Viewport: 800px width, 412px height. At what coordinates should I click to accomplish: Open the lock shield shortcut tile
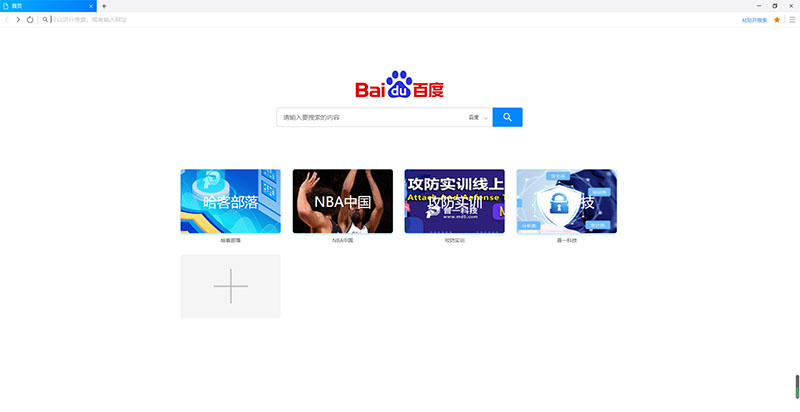pos(567,201)
